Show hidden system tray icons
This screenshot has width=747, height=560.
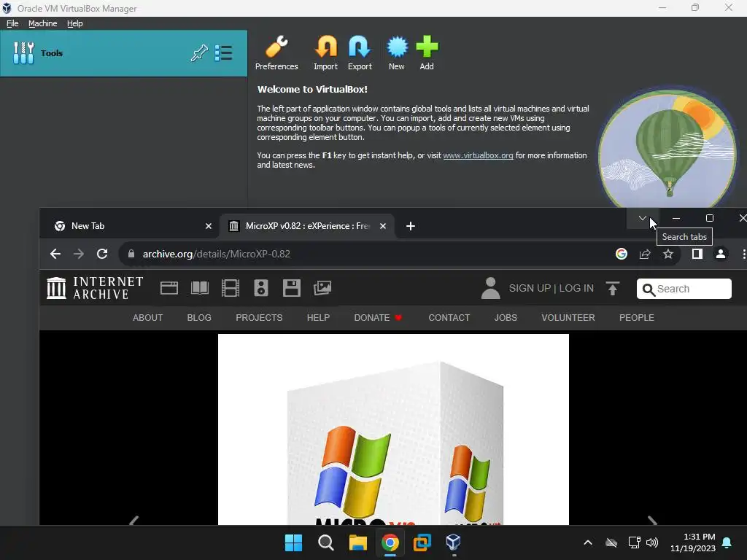click(588, 542)
